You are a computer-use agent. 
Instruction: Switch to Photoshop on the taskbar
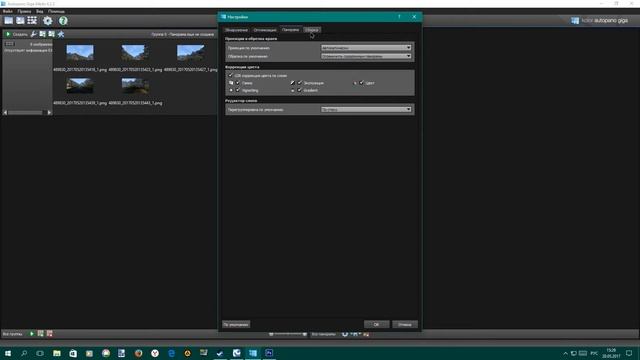tap(269, 353)
